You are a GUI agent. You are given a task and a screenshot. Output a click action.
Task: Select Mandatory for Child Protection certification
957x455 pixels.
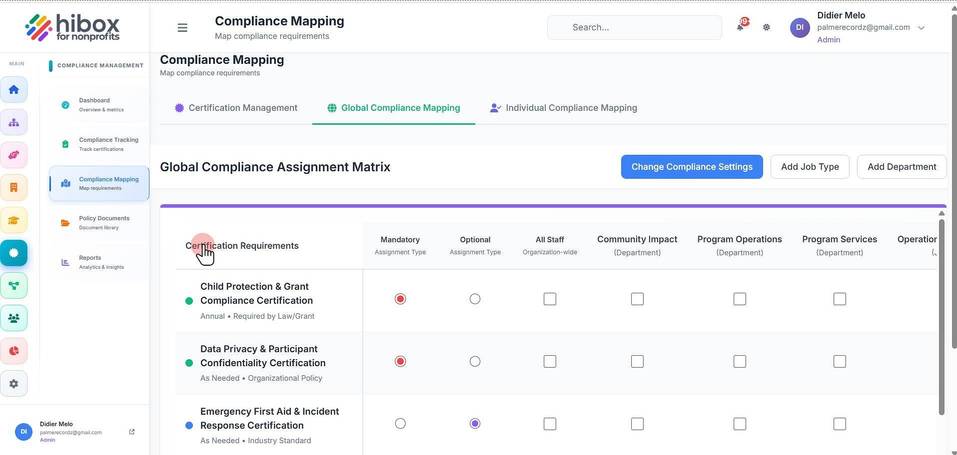(400, 299)
